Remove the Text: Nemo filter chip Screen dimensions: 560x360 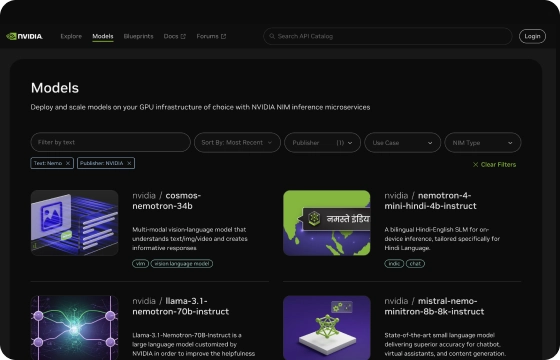pos(68,163)
